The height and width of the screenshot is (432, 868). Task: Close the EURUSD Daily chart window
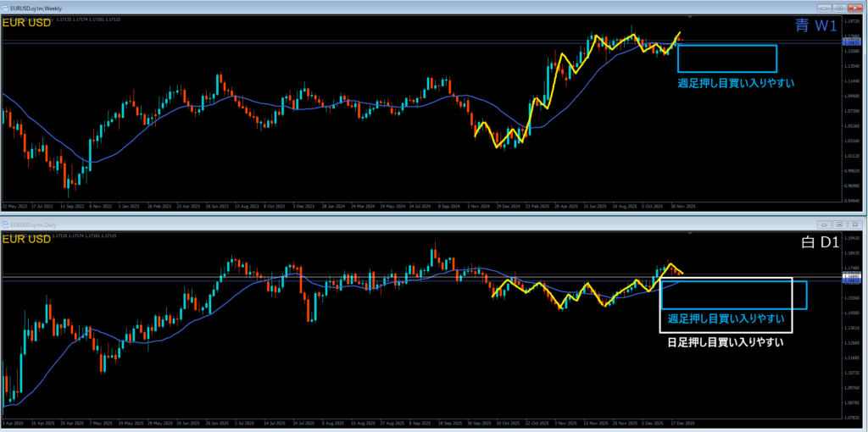854,225
